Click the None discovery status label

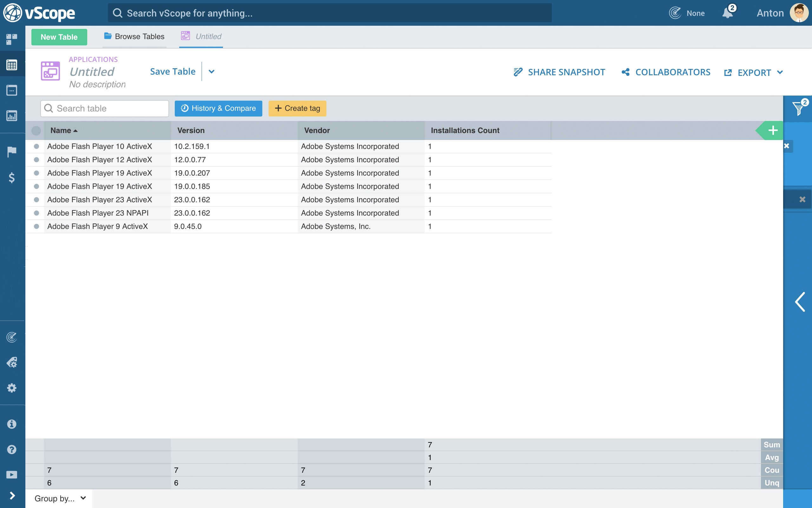696,13
